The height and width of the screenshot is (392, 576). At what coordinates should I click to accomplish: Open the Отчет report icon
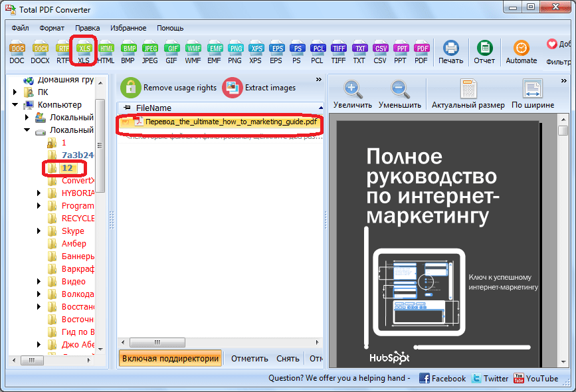(484, 49)
